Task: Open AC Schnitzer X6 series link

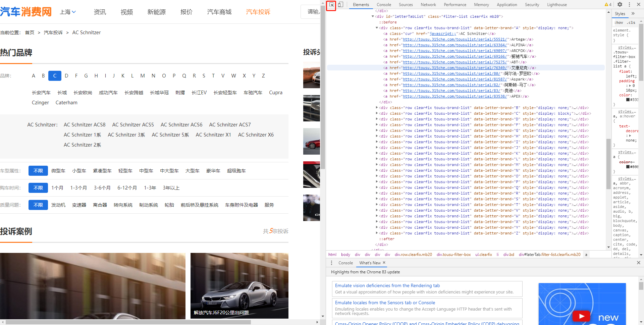Action: (256, 135)
